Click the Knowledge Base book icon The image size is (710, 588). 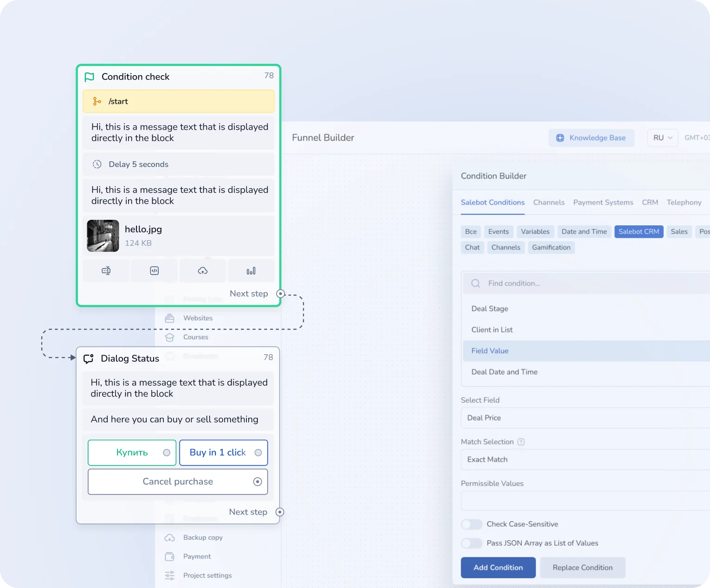tap(560, 138)
